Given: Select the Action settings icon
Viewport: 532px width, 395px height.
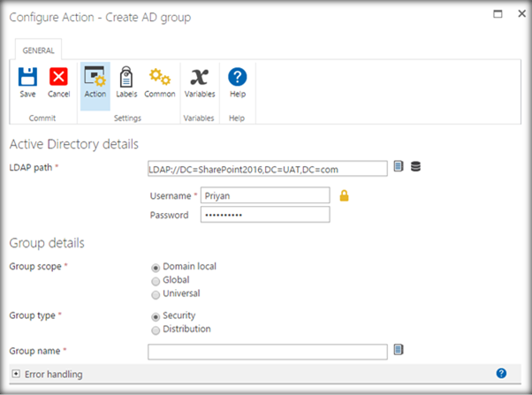Looking at the screenshot, I should click(x=95, y=78).
